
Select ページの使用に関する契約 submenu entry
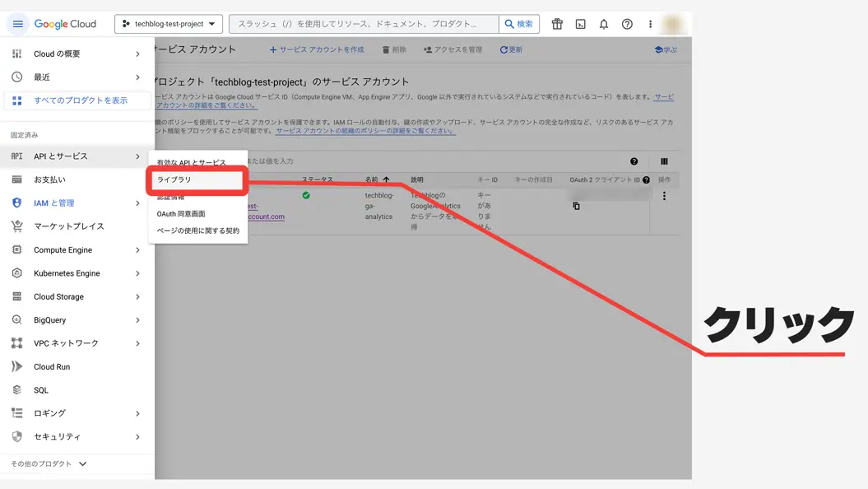coord(197,231)
